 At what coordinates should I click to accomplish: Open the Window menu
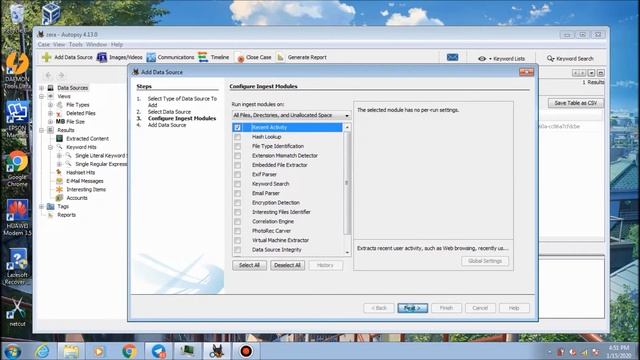point(96,44)
